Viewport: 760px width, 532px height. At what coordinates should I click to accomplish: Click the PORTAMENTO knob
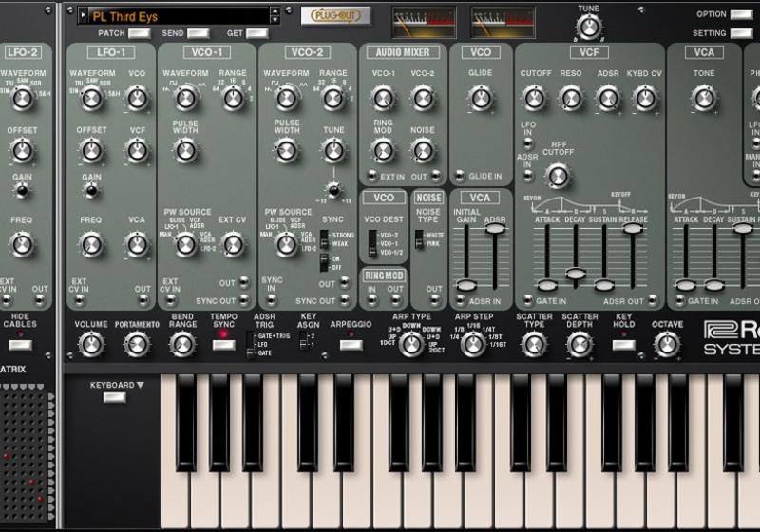[137, 344]
